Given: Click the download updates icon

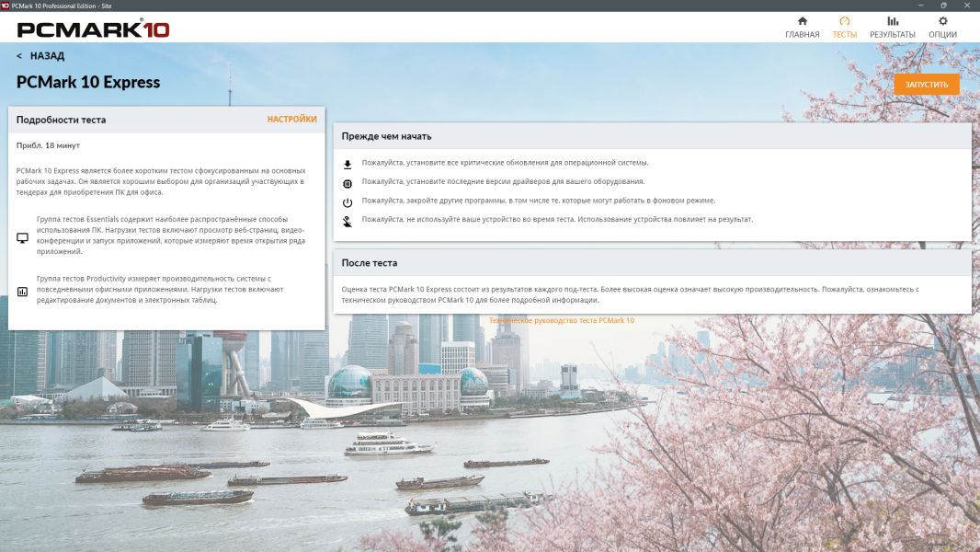Looking at the screenshot, I should point(348,165).
